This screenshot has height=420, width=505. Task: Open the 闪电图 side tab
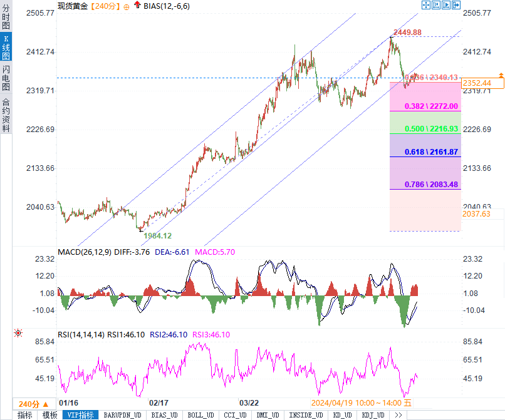pos(6,77)
